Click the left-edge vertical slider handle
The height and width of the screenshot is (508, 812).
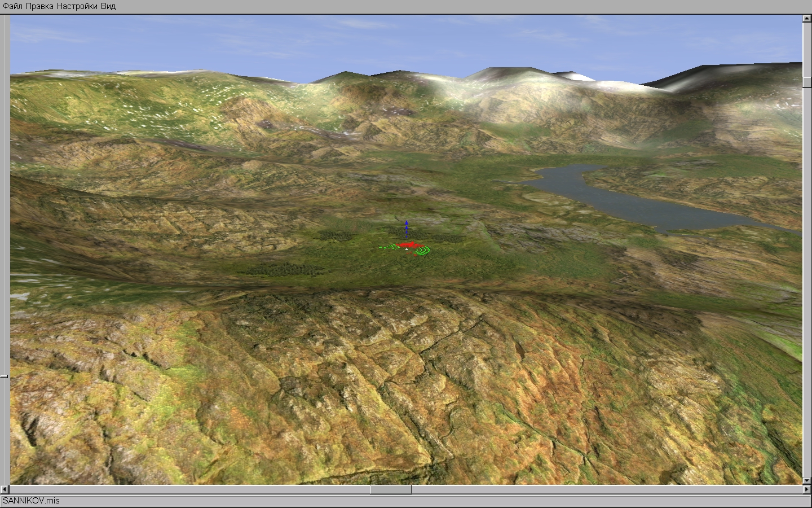click(4, 376)
